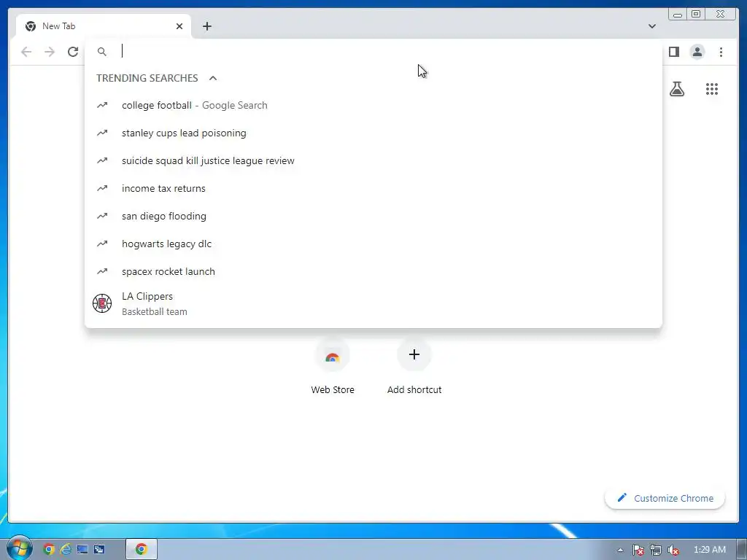Open the Windows Start menu

point(20,548)
